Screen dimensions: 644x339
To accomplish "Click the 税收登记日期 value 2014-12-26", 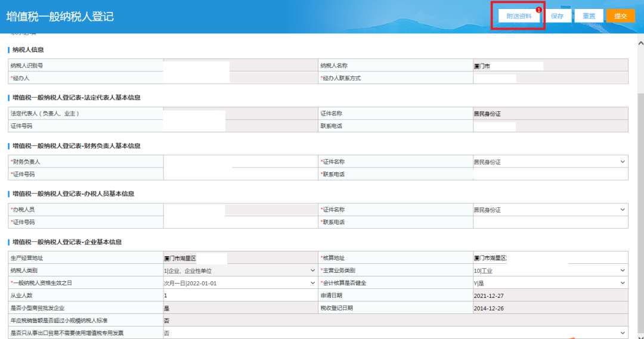I will click(x=489, y=308).
